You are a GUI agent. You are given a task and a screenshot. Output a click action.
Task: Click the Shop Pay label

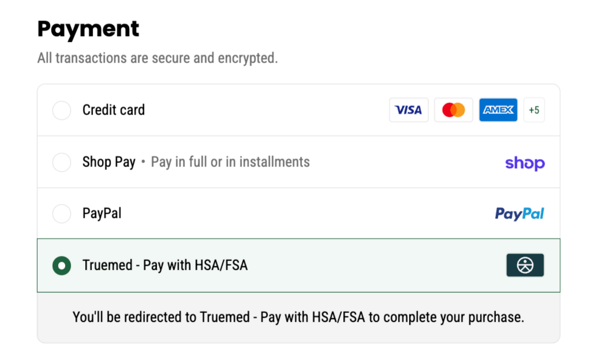coord(109,162)
